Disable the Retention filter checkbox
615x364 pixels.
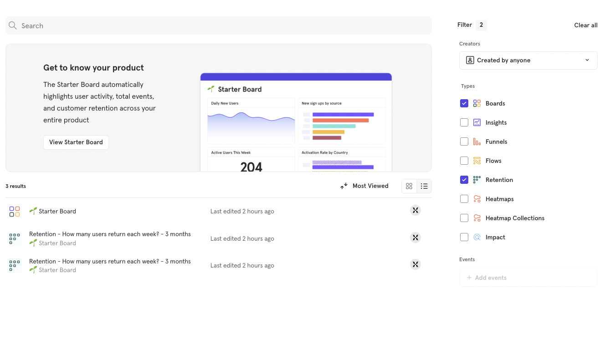pyautogui.click(x=464, y=180)
